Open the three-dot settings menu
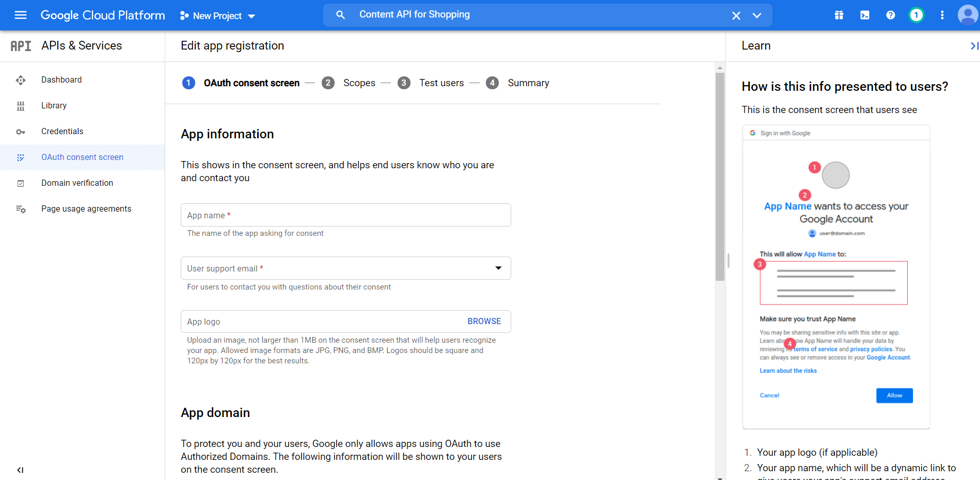 [942, 15]
